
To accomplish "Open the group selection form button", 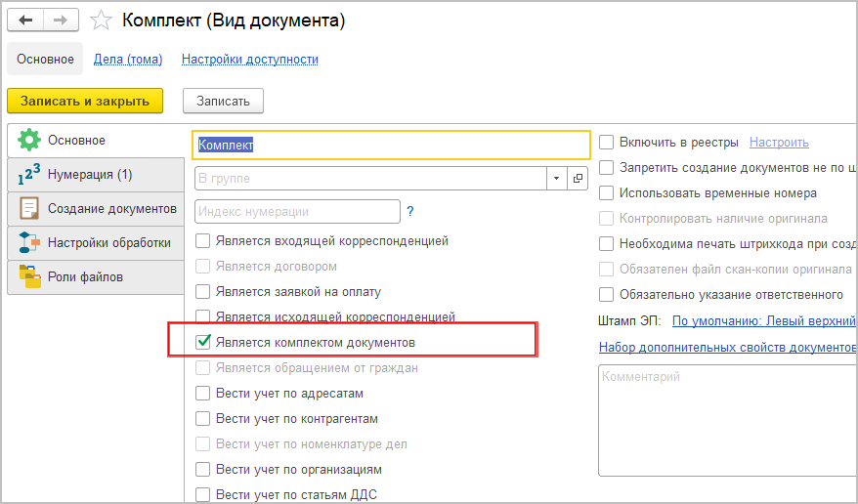I will (x=579, y=179).
